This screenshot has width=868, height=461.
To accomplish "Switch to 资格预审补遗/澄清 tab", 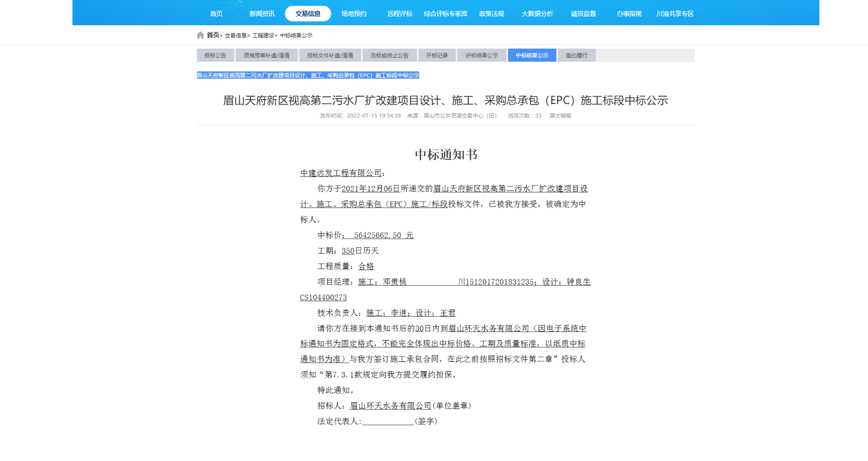I will [266, 55].
